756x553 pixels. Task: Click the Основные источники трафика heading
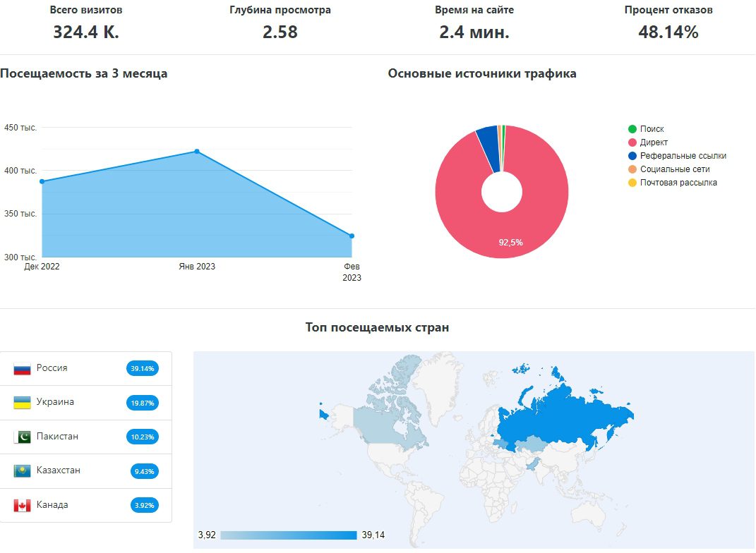pos(482,73)
